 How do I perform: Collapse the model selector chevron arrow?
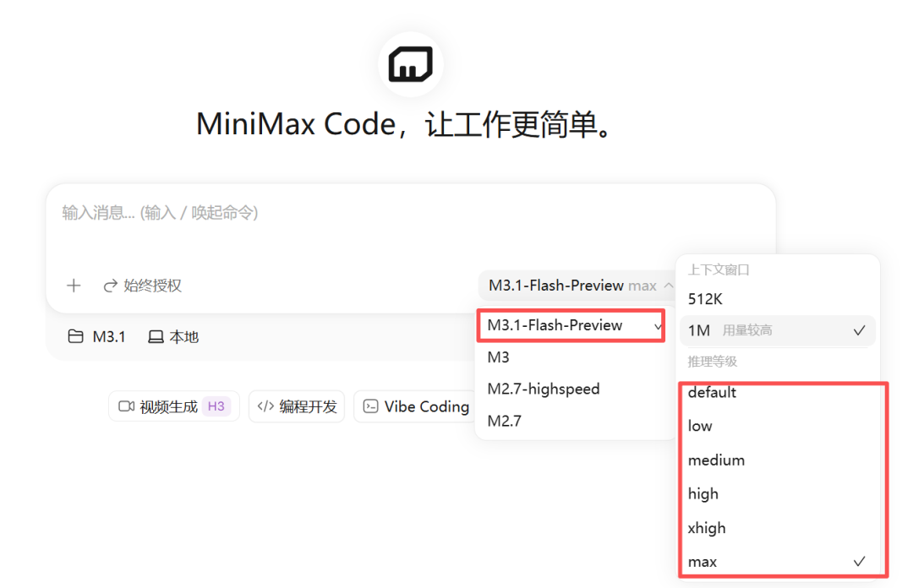669,286
